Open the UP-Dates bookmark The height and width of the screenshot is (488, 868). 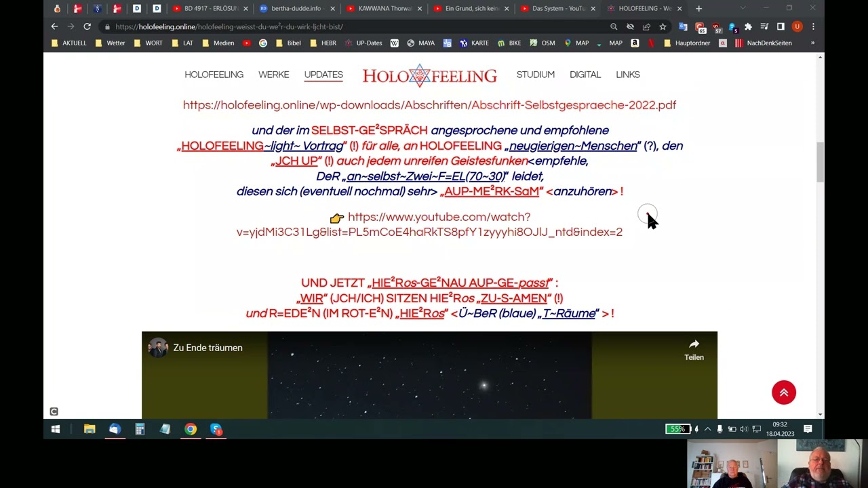click(x=364, y=43)
